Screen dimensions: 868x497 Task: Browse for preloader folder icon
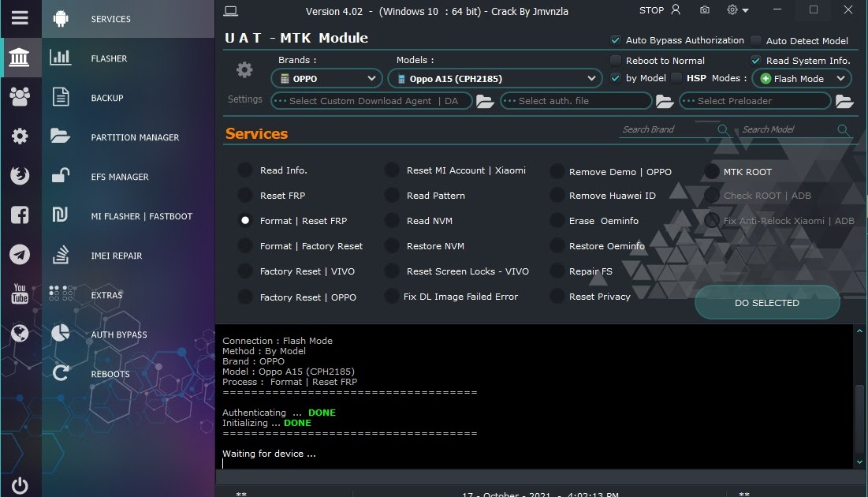(x=844, y=102)
